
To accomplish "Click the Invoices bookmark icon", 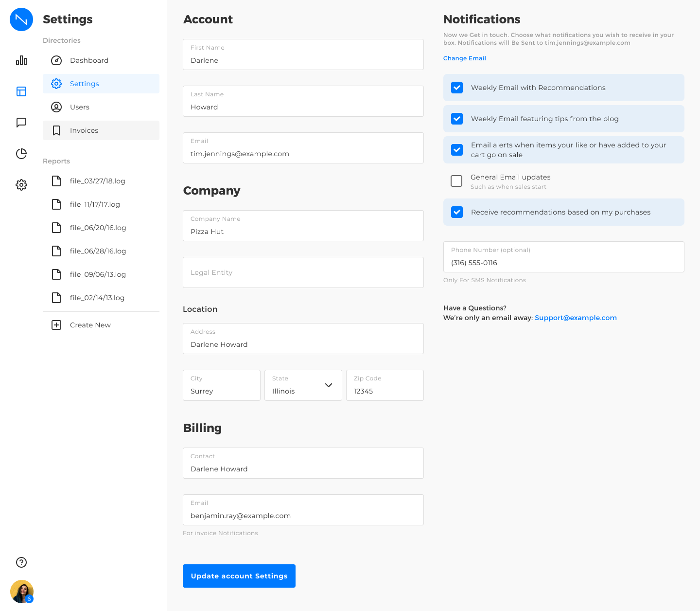I will pos(56,130).
